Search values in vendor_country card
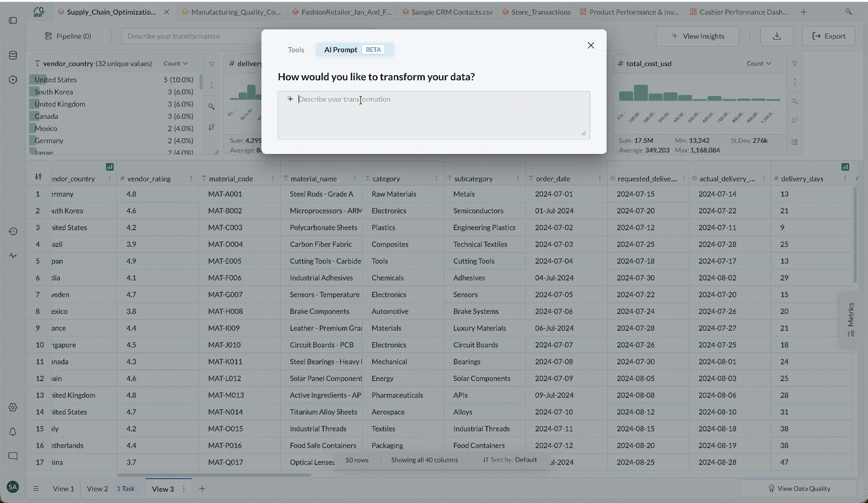 coord(212,106)
